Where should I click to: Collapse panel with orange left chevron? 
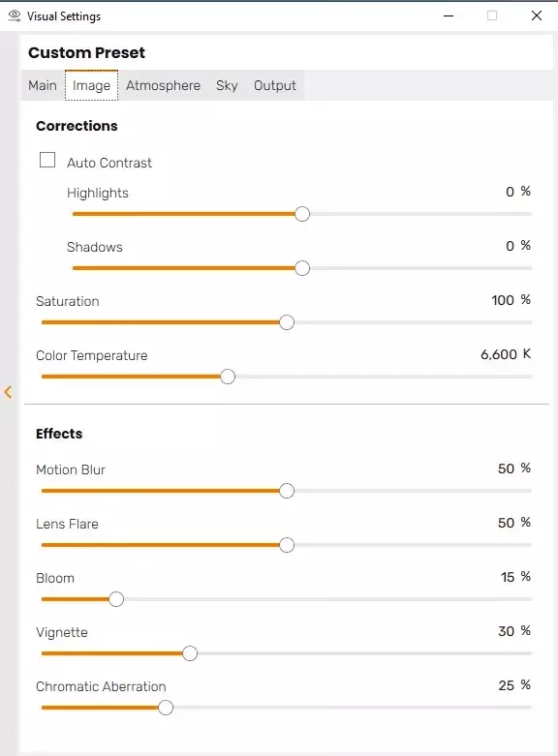click(8, 392)
